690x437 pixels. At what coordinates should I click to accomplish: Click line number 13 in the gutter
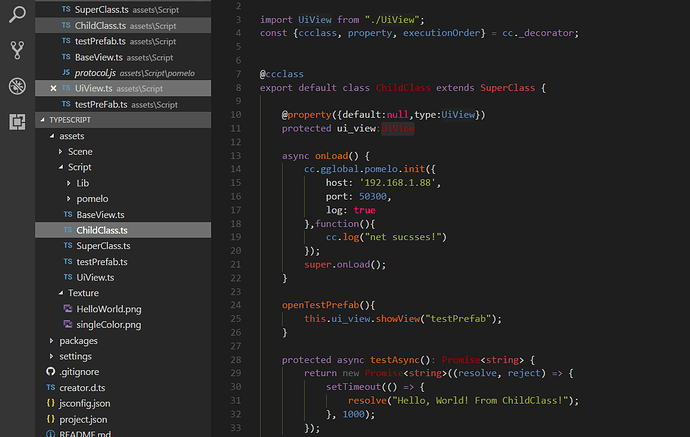pyautogui.click(x=236, y=156)
